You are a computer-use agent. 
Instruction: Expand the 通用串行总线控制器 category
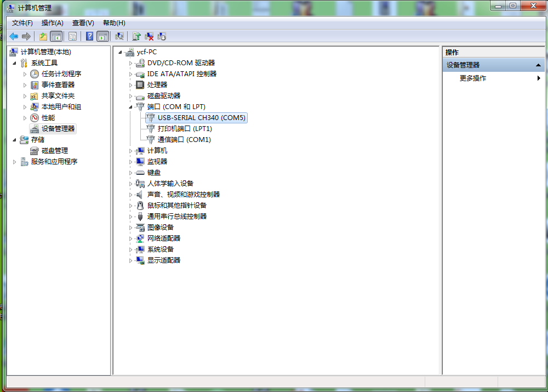[130, 217]
